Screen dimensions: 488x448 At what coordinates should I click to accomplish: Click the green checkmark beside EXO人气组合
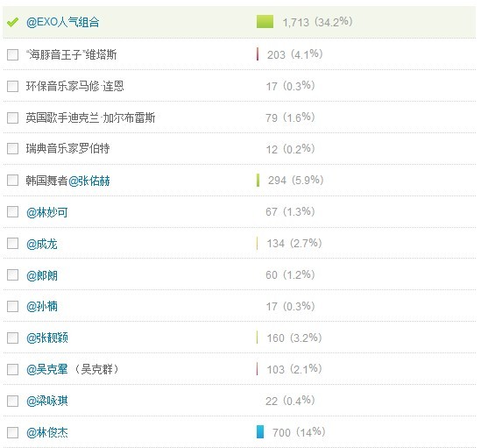(x=12, y=23)
